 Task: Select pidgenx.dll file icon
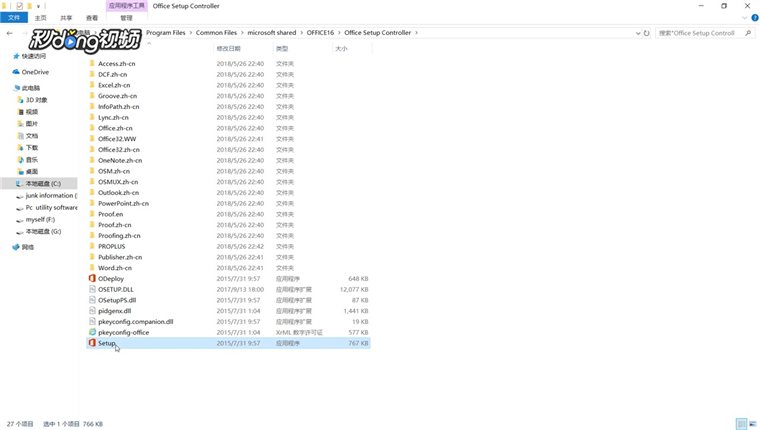[x=92, y=311]
